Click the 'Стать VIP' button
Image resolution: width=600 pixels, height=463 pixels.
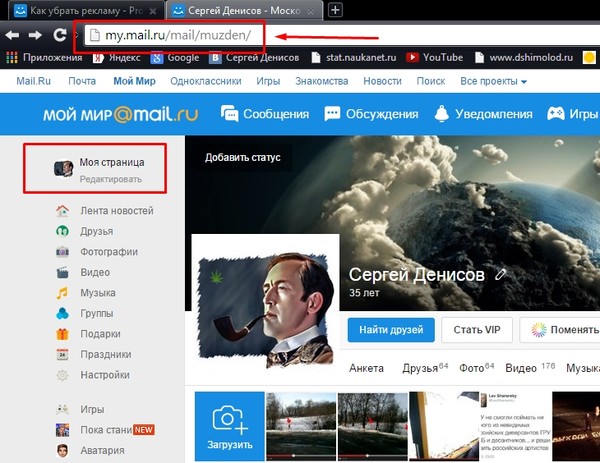(477, 330)
